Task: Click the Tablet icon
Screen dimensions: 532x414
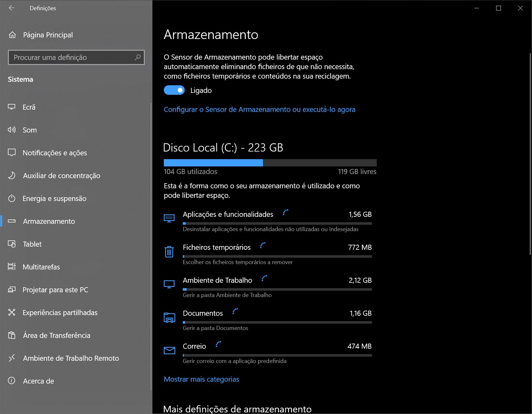Action: tap(12, 244)
